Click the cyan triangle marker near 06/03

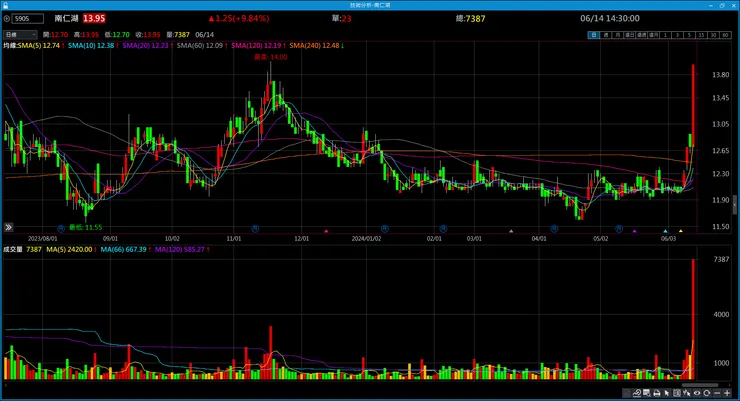[x=665, y=231]
